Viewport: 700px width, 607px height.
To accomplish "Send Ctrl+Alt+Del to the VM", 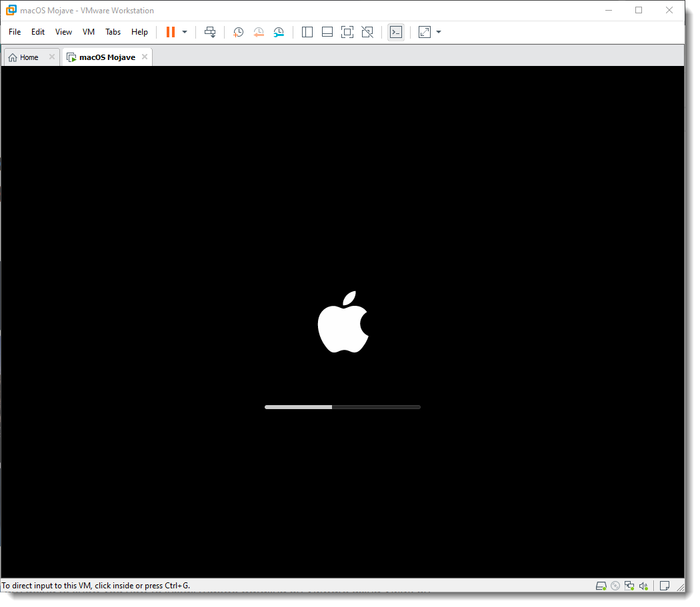I will pyautogui.click(x=210, y=32).
